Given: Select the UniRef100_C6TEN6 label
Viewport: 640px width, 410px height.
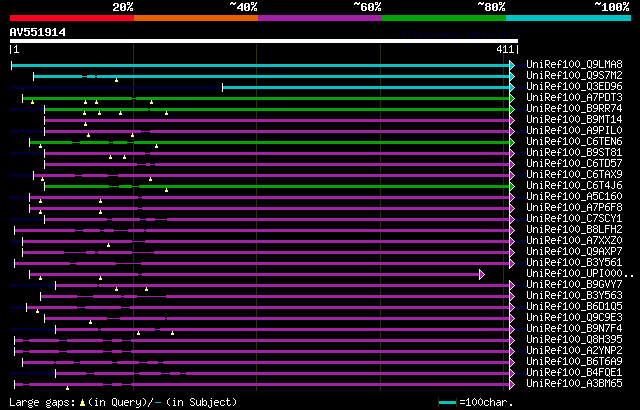Looking at the screenshot, I should pyautogui.click(x=574, y=142).
